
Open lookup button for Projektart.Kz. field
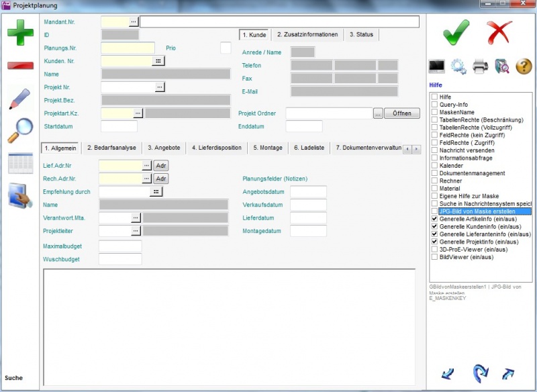coord(138,113)
